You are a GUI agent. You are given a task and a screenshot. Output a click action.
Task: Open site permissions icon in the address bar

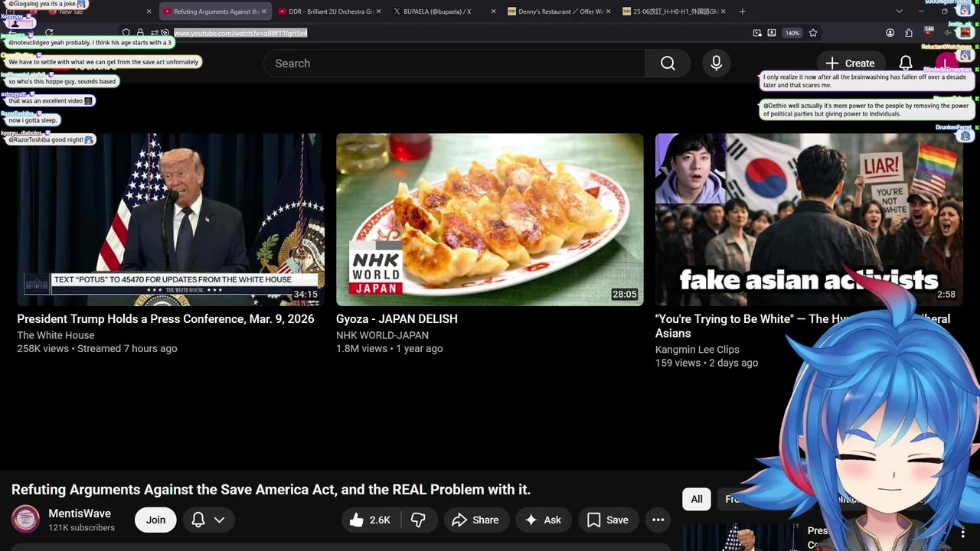tap(154, 33)
